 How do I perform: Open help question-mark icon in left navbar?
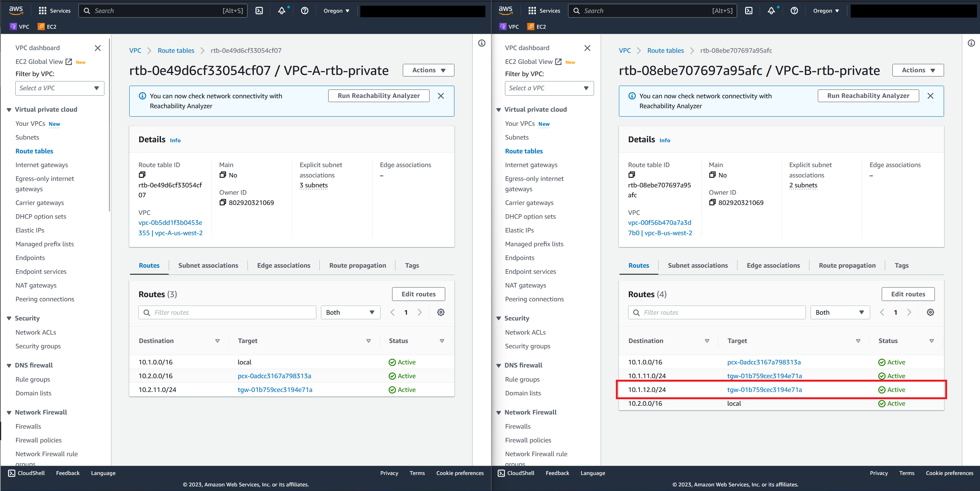[x=304, y=11]
